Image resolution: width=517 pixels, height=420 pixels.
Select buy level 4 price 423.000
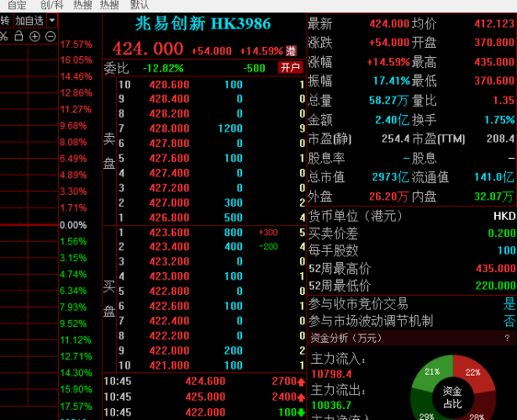(169, 276)
